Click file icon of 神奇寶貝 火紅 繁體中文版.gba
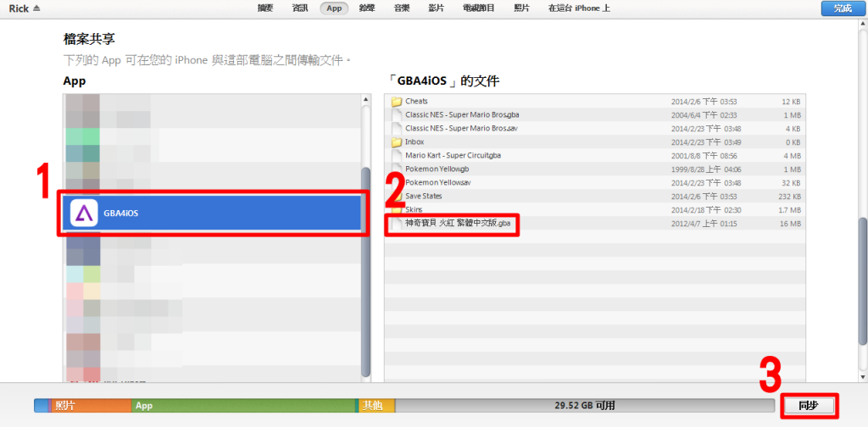 pyautogui.click(x=396, y=224)
